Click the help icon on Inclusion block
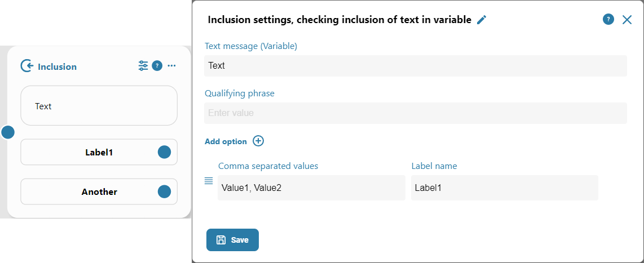This screenshot has width=644, height=263. coord(157,66)
